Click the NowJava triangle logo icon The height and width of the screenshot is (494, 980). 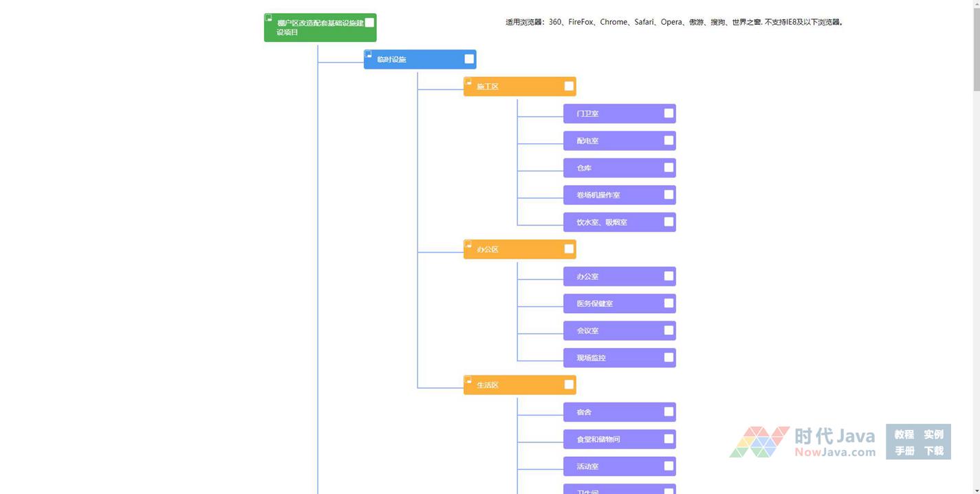(759, 442)
